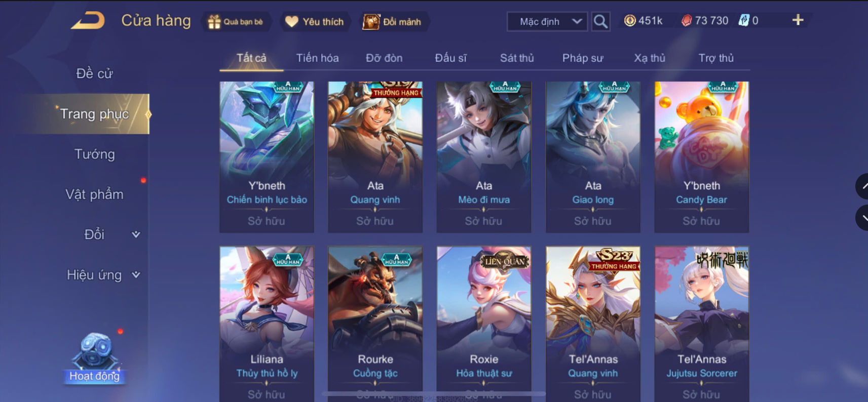Open the Tel'Annas Jujutsu Sorcerer skin
The height and width of the screenshot is (402, 868).
click(701, 324)
